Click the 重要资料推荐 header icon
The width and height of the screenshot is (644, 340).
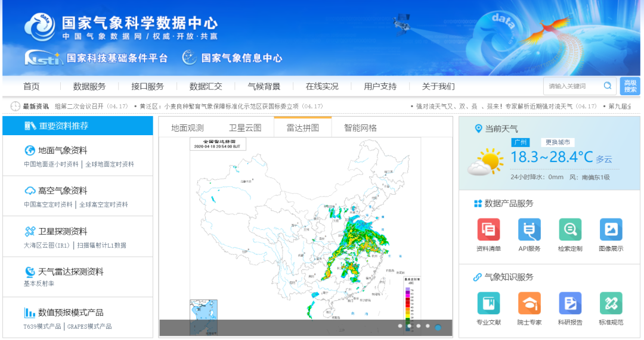click(30, 126)
